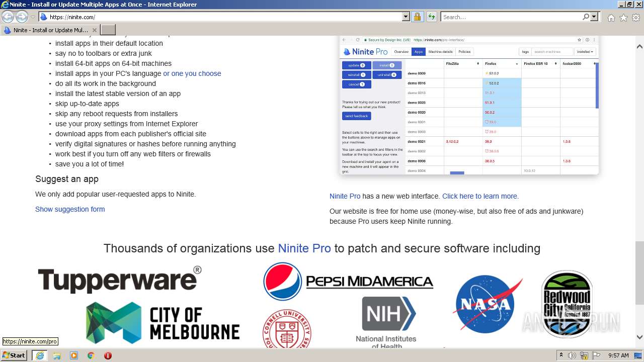Click the Refresh page icon
Viewport: 644px width, 362px height.
coord(431,17)
